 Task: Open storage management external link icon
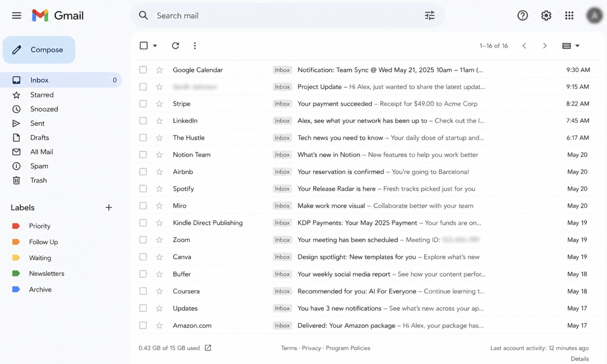[208, 348]
